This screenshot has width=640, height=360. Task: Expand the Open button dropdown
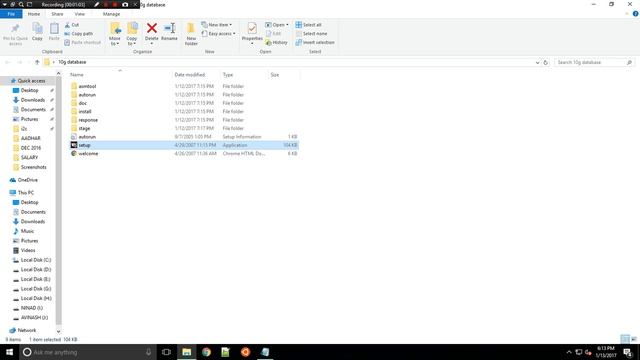[x=287, y=25]
